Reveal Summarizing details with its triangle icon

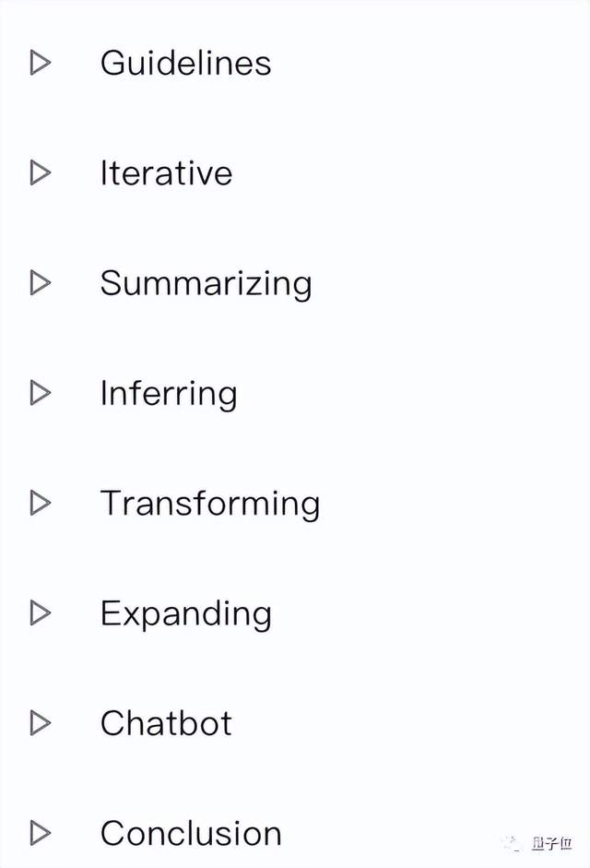click(40, 282)
